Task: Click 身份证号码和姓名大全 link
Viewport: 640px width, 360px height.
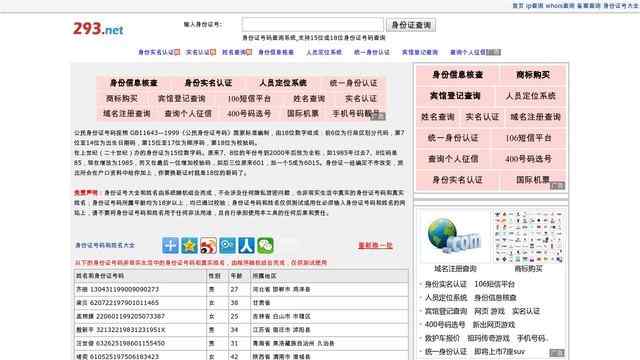Action: [104, 245]
